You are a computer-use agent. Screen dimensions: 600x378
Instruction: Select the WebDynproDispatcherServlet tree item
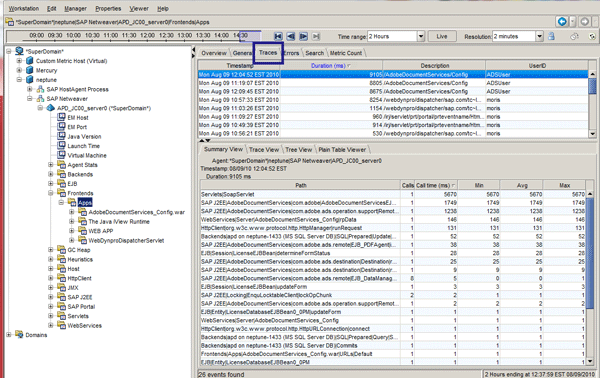(x=126, y=241)
